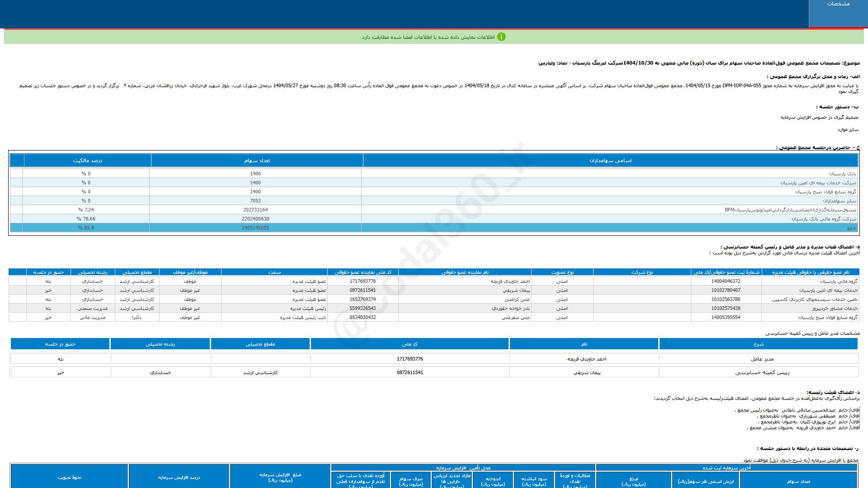This screenshot has width=868, height=488.
Task: Select the سمت column header in board table
Action: pos(274,272)
